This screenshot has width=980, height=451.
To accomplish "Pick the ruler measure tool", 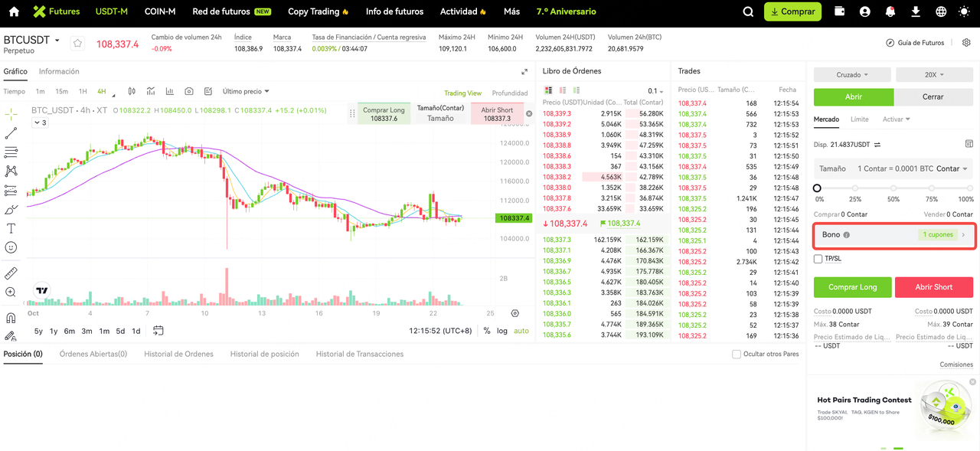I will coord(11,273).
